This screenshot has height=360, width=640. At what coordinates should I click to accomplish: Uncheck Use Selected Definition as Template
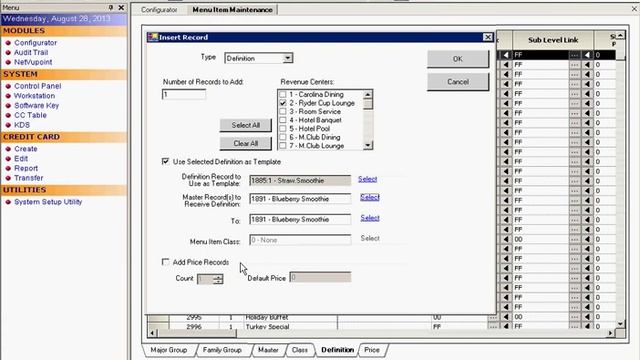[x=165, y=161]
